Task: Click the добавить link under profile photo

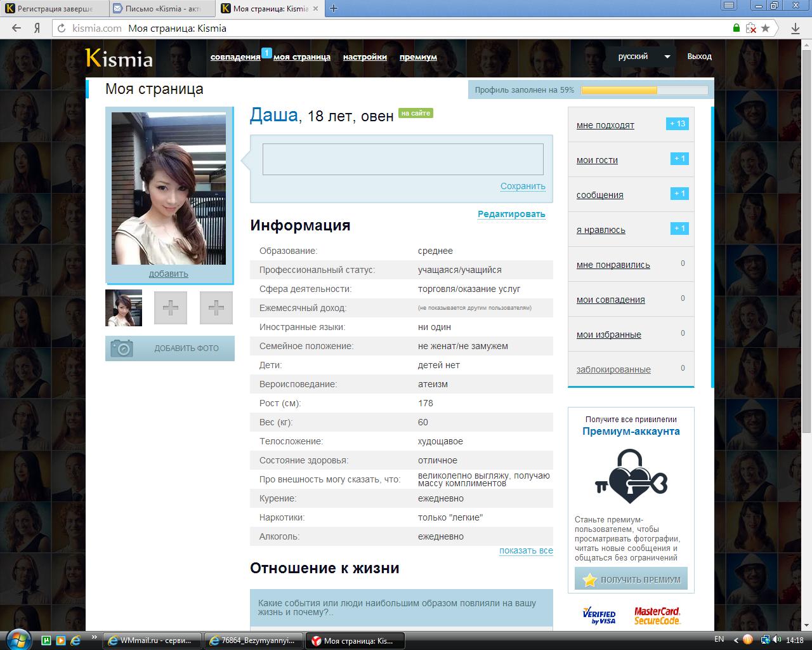Action: point(169,274)
